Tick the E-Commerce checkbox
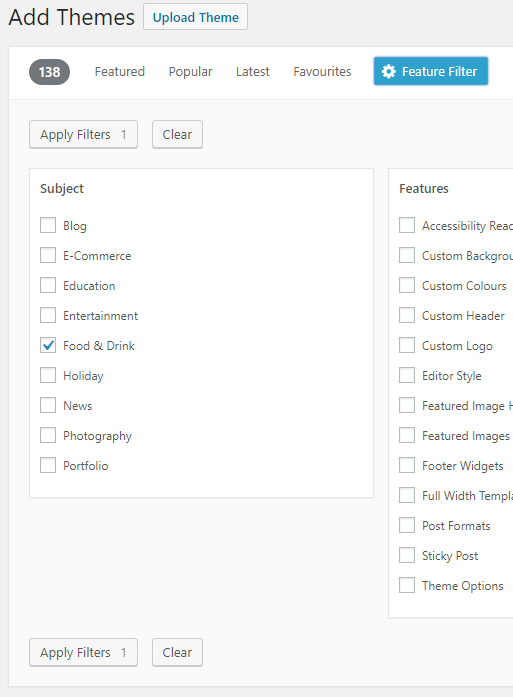Screen dimensions: 513x697 pos(48,256)
